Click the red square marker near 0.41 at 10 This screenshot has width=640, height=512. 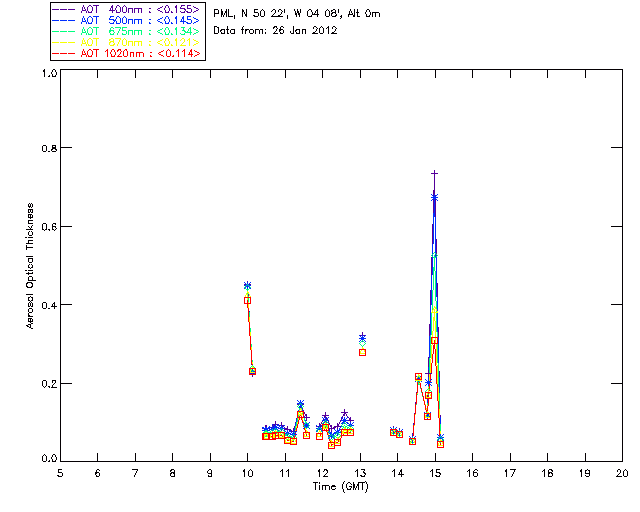tap(247, 301)
